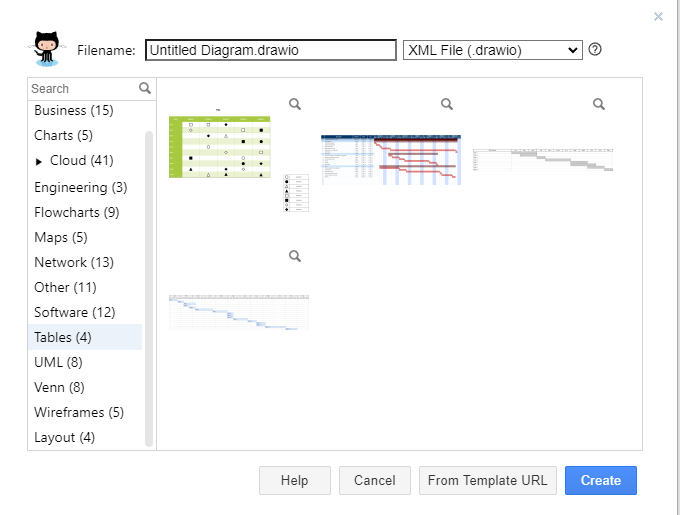
Task: Open the file format help question mark
Action: pyautogui.click(x=595, y=49)
